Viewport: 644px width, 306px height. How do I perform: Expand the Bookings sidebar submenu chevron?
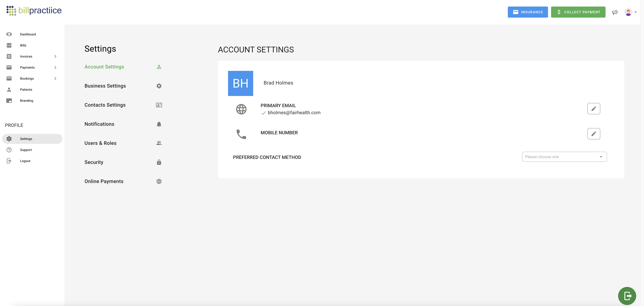point(55,79)
